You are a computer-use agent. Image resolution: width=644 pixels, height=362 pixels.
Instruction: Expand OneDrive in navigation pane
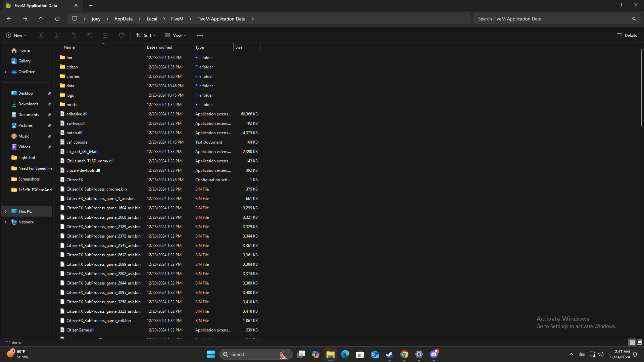(5, 72)
